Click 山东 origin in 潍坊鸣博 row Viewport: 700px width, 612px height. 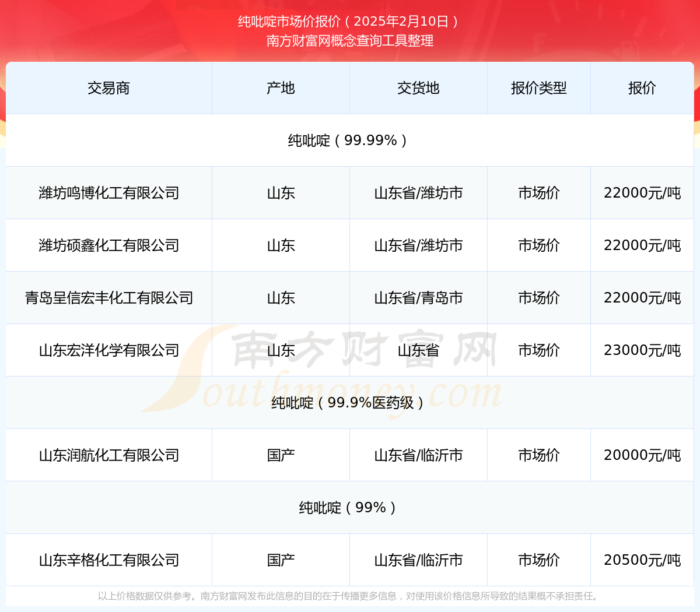pyautogui.click(x=281, y=193)
